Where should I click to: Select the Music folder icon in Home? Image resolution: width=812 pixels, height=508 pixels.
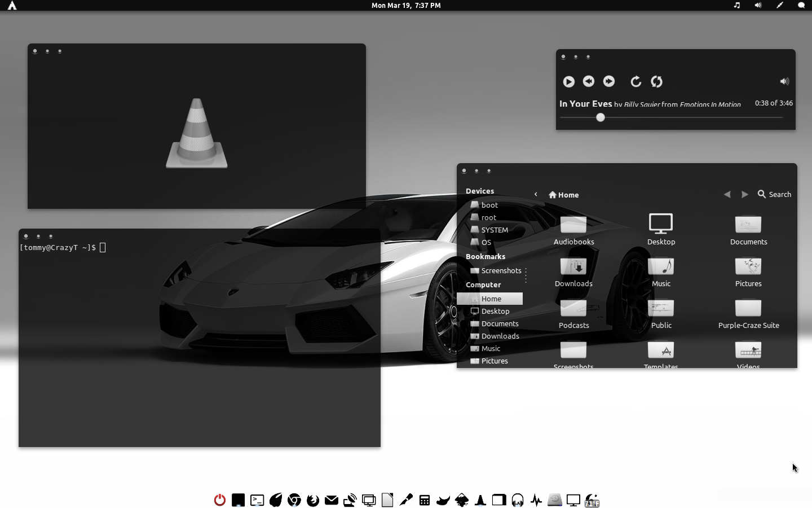661,272
